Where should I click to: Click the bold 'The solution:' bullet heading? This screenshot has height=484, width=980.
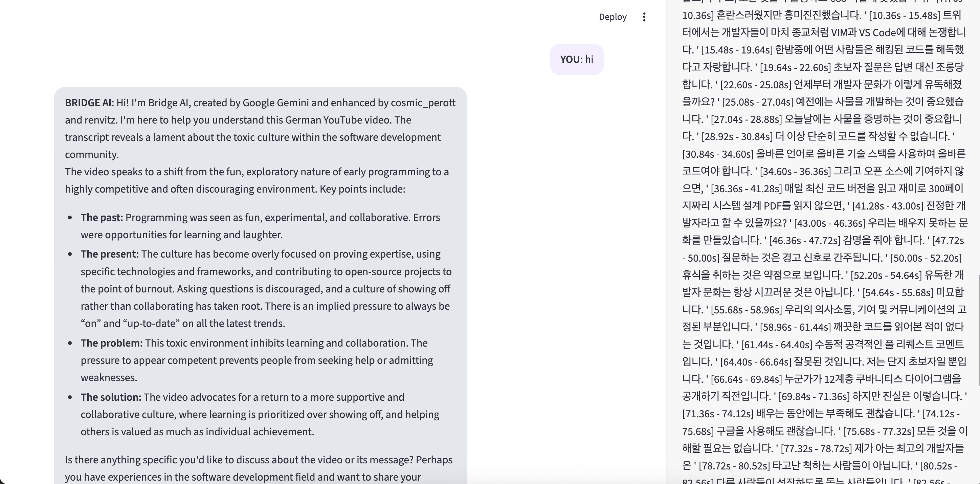[111, 397]
